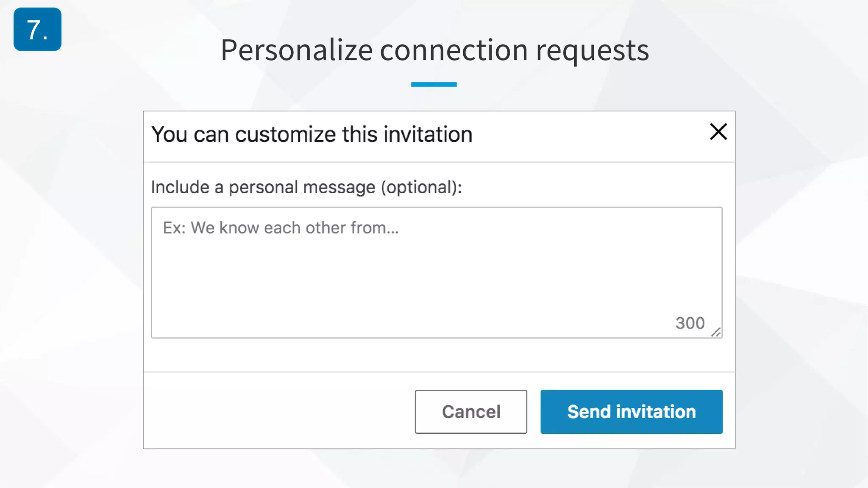This screenshot has width=868, height=488.
Task: Click the word "requests" in the slide title
Action: tap(592, 50)
